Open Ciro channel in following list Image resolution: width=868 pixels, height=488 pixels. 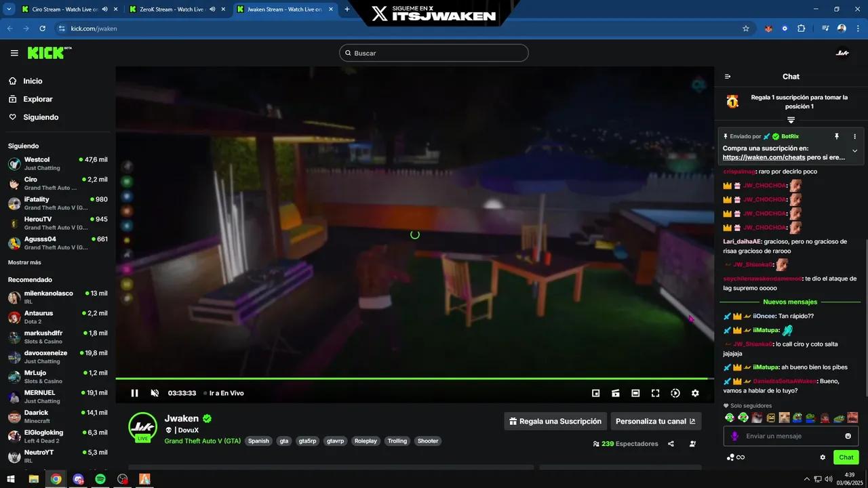coord(58,183)
